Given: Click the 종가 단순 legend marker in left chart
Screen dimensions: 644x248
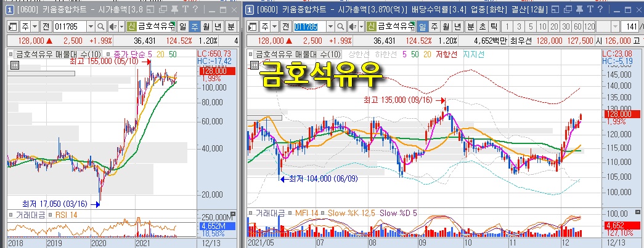Looking at the screenshot, I should [x=108, y=54].
